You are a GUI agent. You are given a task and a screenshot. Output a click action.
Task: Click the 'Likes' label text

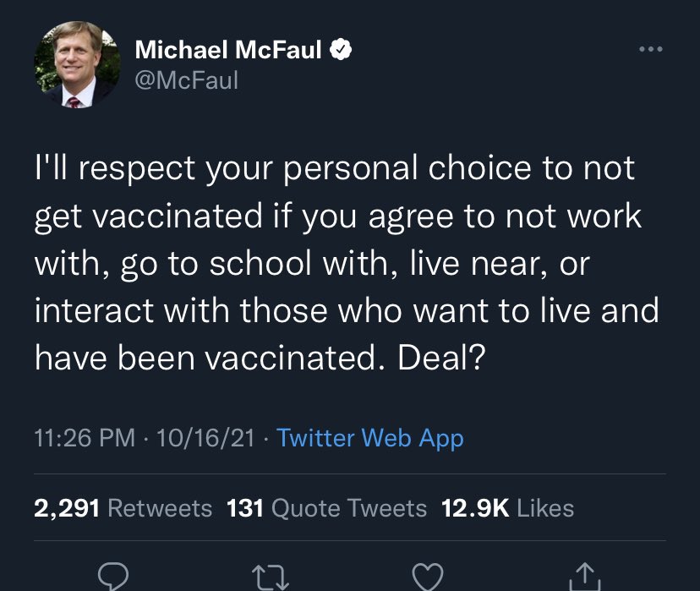coord(544,507)
